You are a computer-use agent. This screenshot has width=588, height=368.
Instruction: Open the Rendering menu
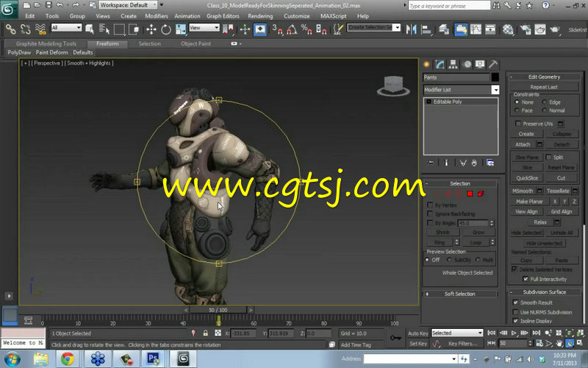[260, 16]
